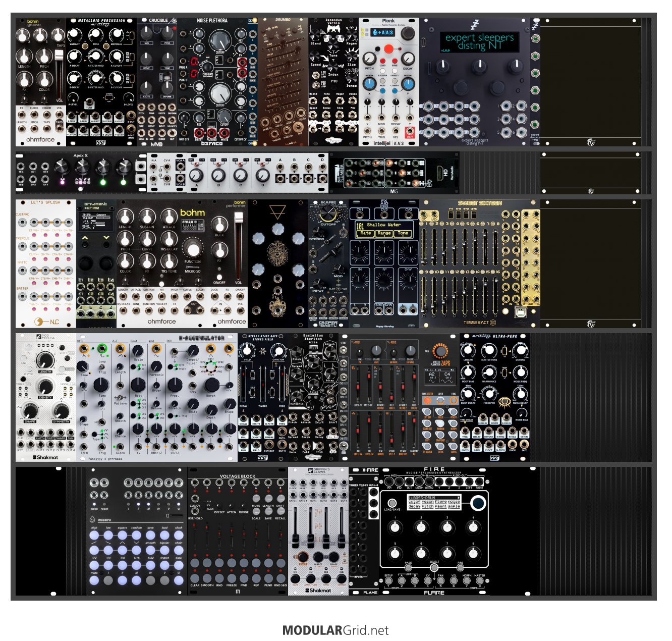Image resolution: width=672 pixels, height=641 pixels.
Task: Toggle the Mute button on Voltage Block
Action: [256, 499]
